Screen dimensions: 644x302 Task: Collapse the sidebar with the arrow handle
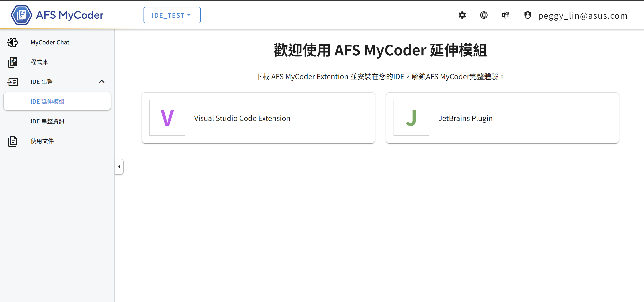tap(119, 167)
